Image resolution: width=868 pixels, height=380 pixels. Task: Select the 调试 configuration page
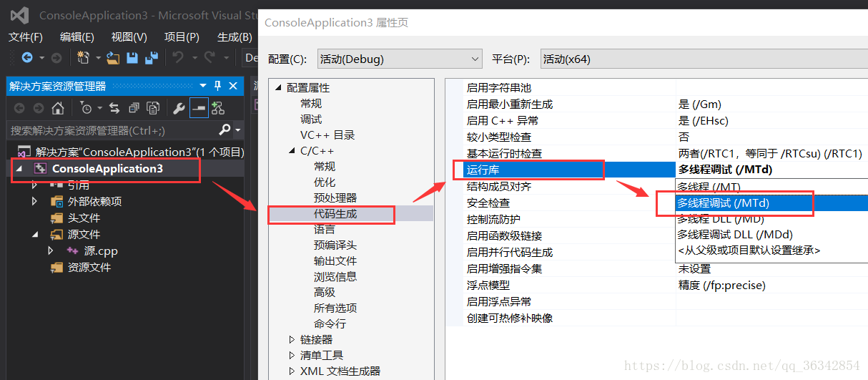click(311, 119)
